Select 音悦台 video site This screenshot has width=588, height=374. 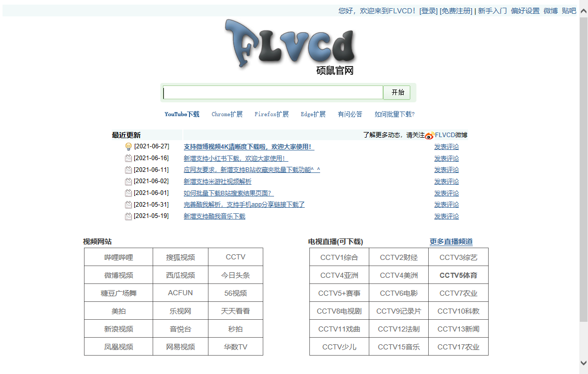(x=180, y=329)
